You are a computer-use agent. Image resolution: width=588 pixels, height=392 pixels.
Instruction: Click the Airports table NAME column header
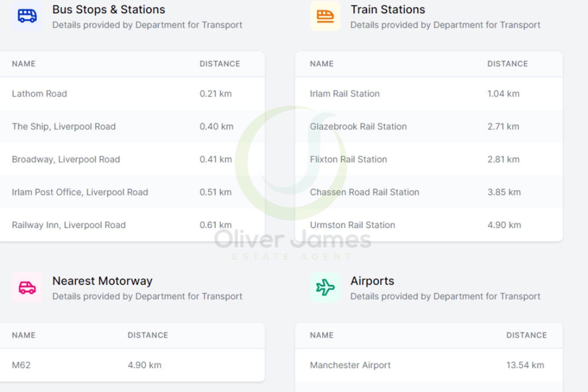(322, 335)
